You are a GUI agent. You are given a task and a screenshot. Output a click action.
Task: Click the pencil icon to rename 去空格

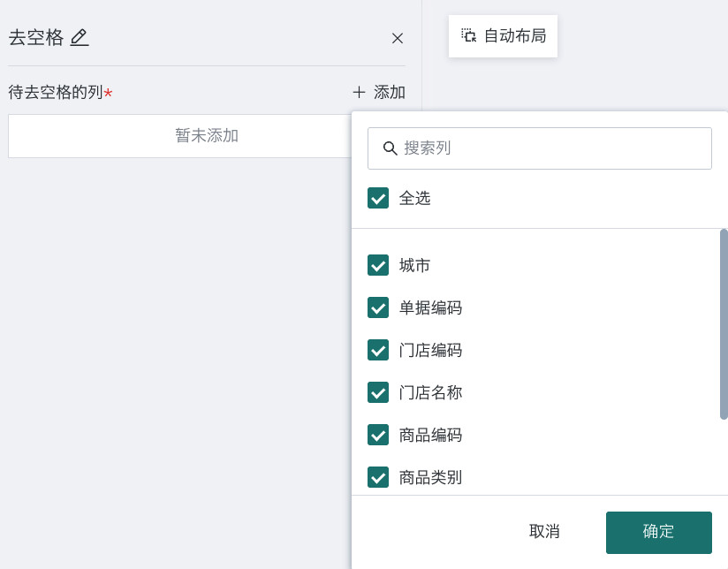(80, 37)
